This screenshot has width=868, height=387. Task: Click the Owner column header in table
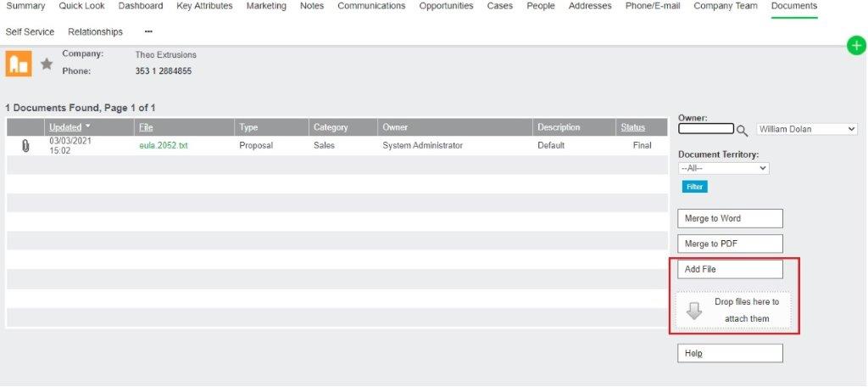tap(395, 127)
